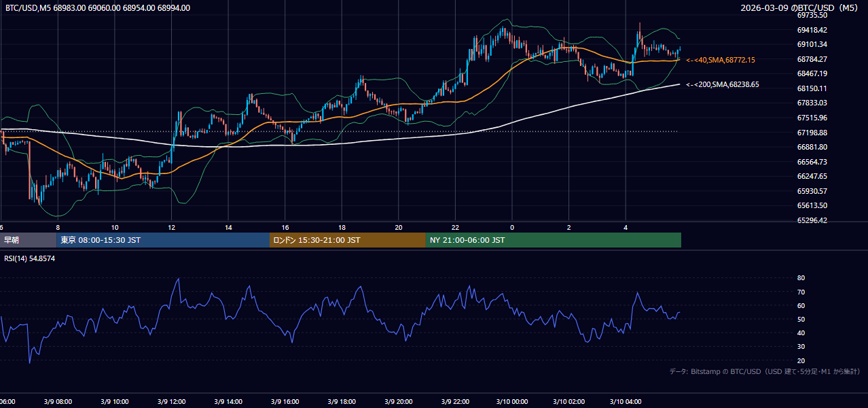868x408 pixels.
Task: Click price axis value 69418.42
Action: tap(812, 30)
